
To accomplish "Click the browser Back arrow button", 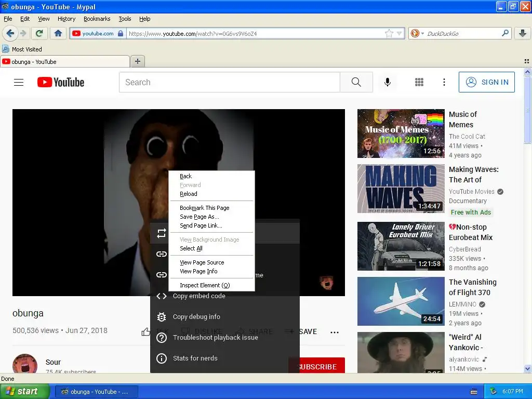I will point(10,33).
